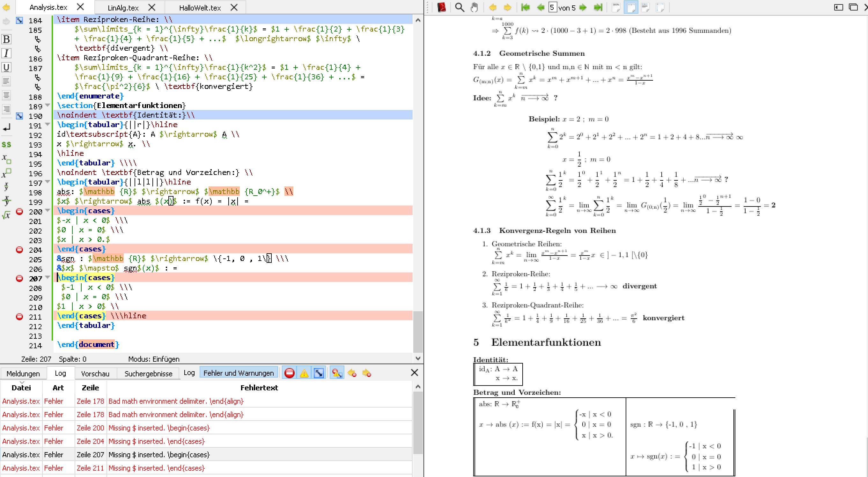Toggle the error filter in the log panel

click(289, 373)
